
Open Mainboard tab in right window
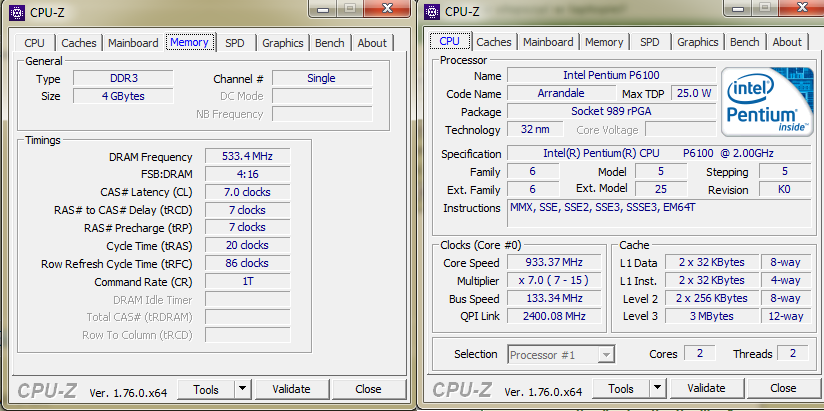click(548, 42)
